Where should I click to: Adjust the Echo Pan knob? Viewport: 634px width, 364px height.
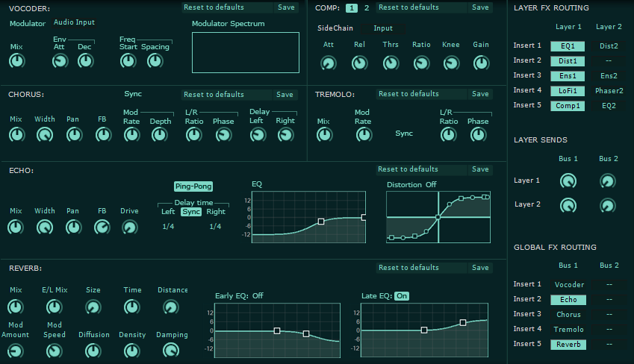[74, 228]
